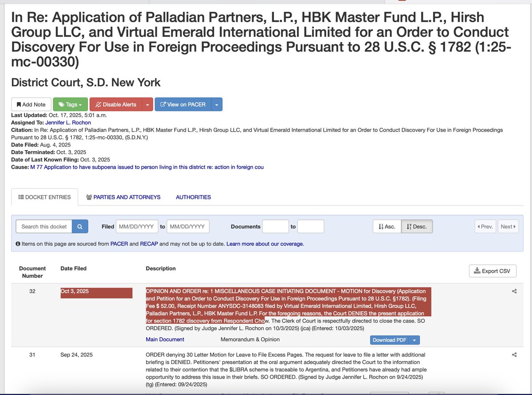Share docket entry 32 via share icon
532x395 pixels.
point(514,291)
